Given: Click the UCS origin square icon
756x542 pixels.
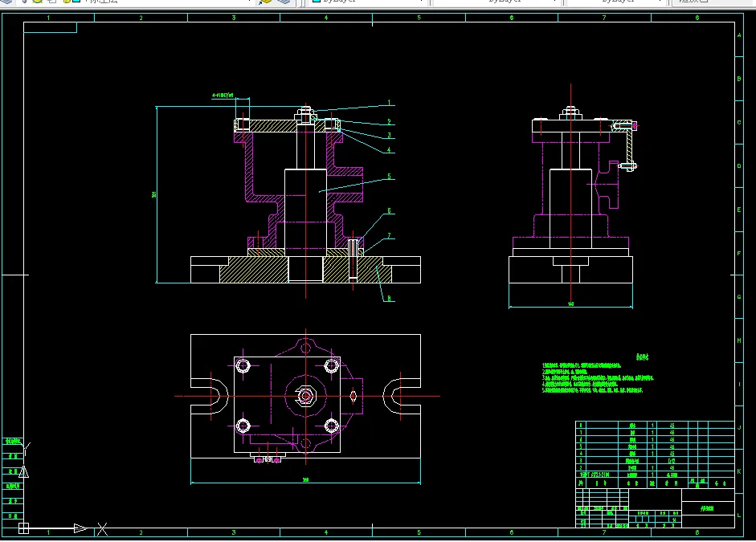Looking at the screenshot, I should tap(23, 528).
